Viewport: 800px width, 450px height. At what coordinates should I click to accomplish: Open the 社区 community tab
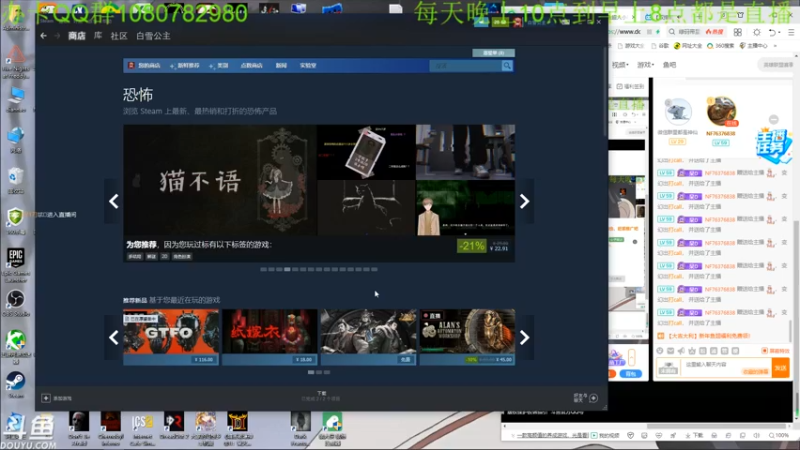(119, 36)
